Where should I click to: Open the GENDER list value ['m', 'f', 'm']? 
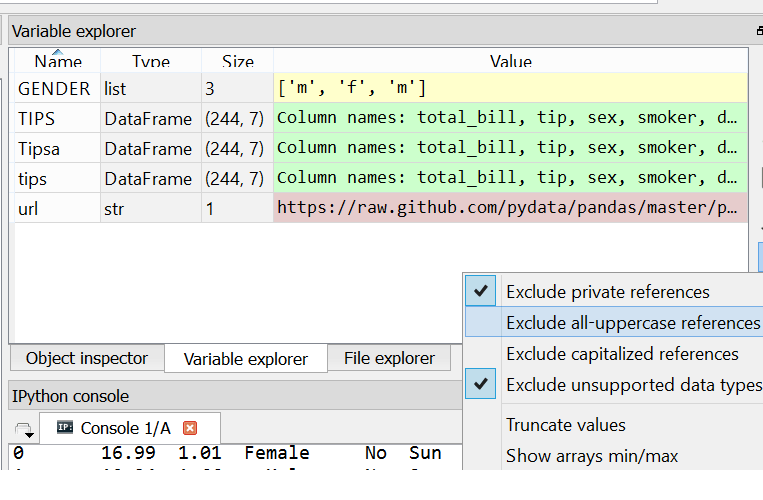click(x=510, y=88)
